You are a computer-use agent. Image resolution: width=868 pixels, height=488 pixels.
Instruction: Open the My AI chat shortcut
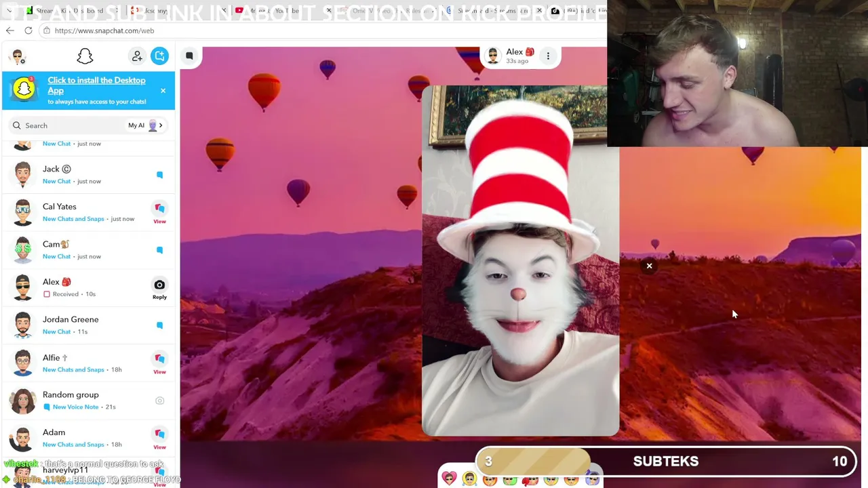point(145,125)
